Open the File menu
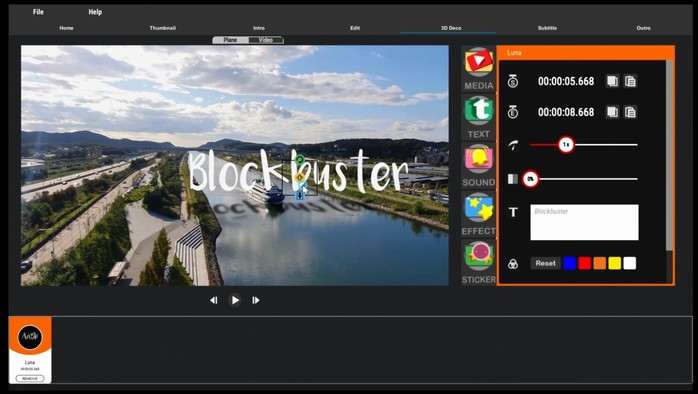Viewport: 698px width, 394px height. tap(38, 12)
